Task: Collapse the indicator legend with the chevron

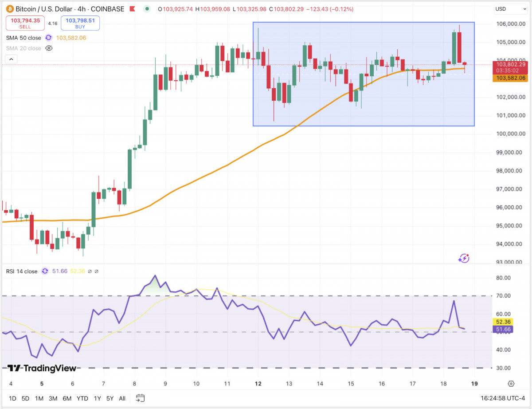Action: click(x=11, y=59)
